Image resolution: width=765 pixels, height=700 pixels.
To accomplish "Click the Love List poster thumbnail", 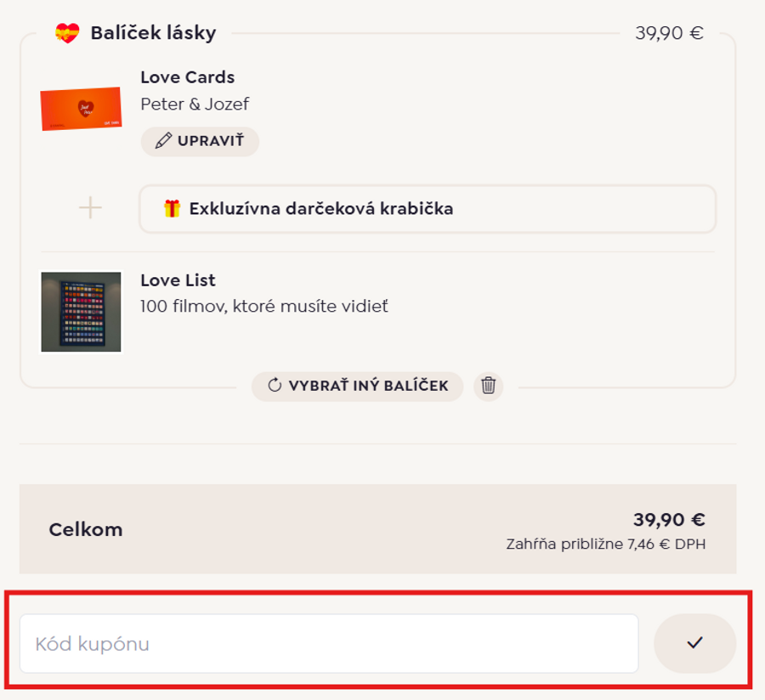I will point(82,309).
